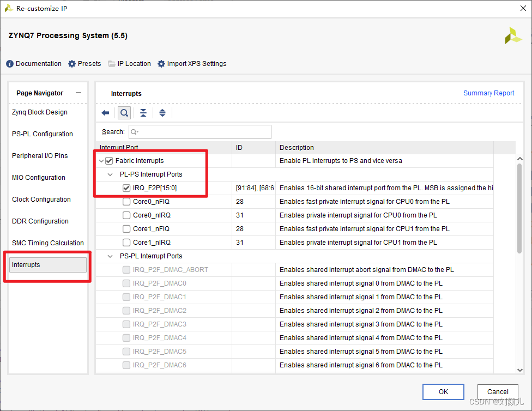Uncheck the IRQ_F2P[15:0] checkbox
The image size is (532, 411).
[126, 188]
